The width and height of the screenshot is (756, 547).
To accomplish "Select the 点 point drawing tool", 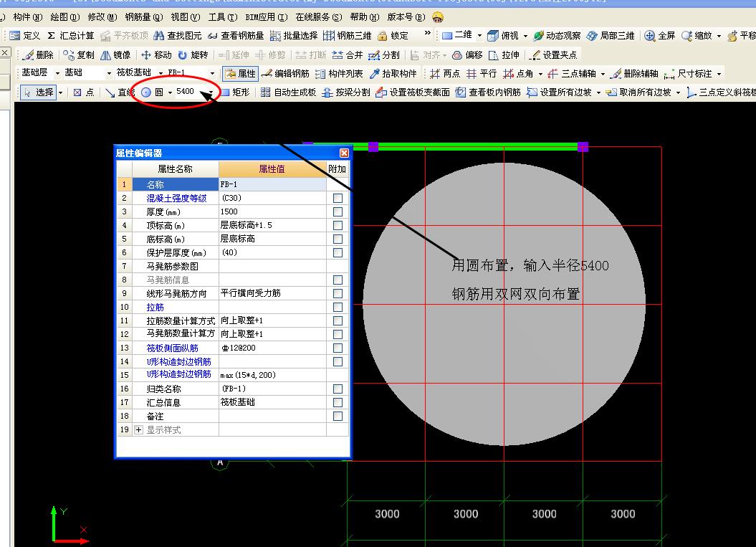I will click(x=83, y=92).
